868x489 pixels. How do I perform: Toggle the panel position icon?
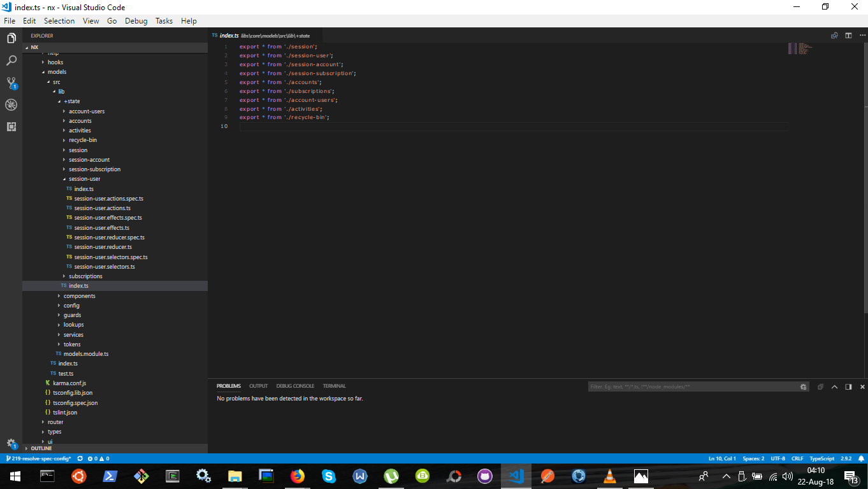(x=848, y=386)
